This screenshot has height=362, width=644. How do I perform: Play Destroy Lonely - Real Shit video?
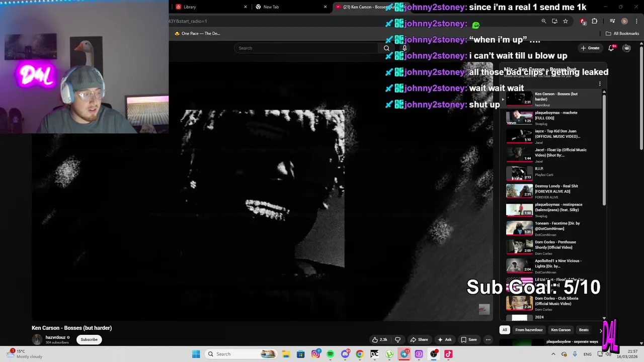point(551,191)
